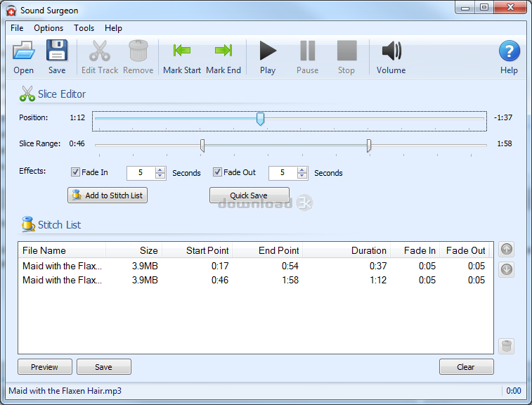Open the Help menu
The image size is (532, 405).
tap(113, 28)
